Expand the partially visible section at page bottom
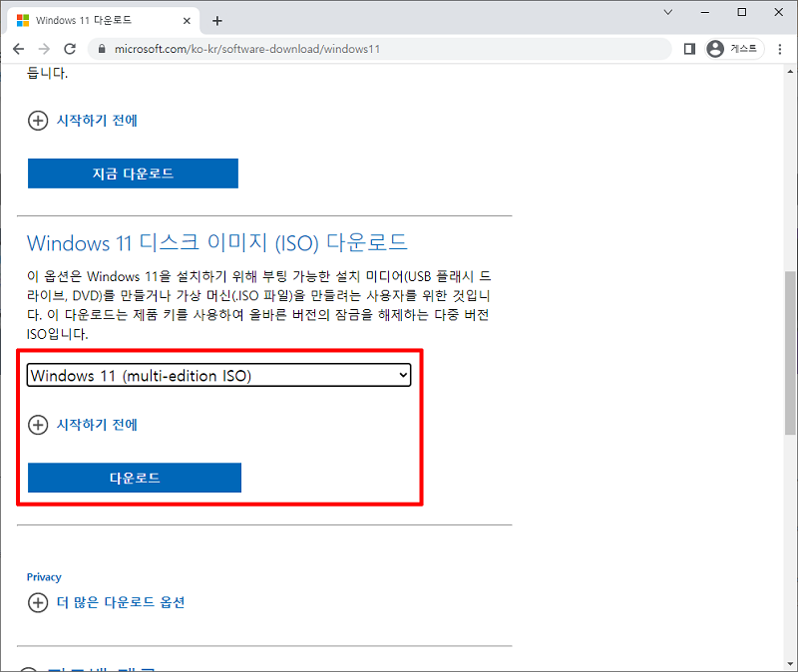Screen dimensions: 798x672 pos(38,666)
